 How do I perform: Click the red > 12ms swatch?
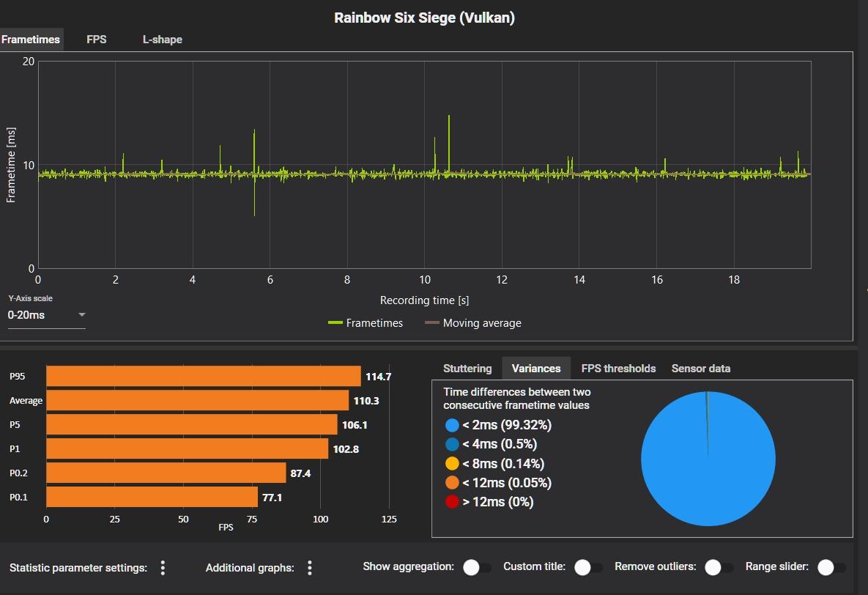(452, 502)
